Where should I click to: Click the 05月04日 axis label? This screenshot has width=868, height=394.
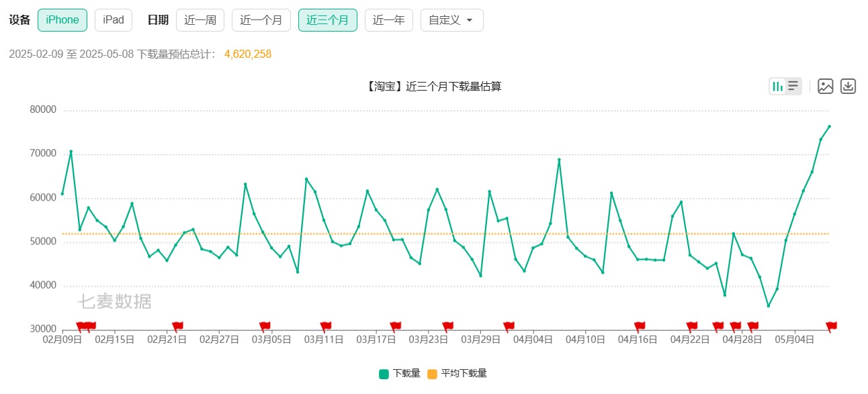pos(794,340)
